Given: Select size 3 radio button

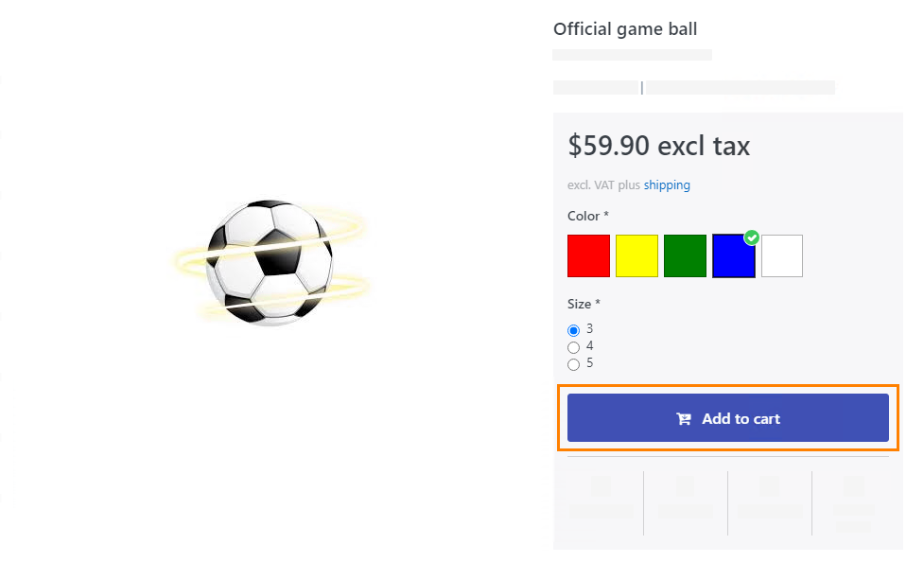Looking at the screenshot, I should point(573,329).
